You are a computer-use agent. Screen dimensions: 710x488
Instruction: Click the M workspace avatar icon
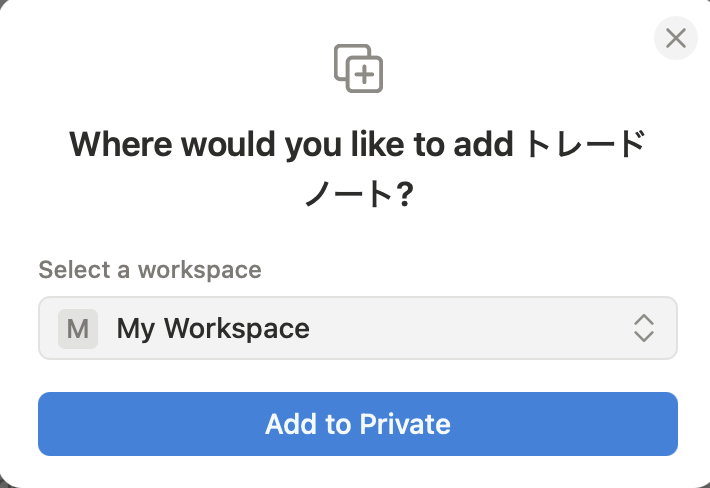coord(78,328)
